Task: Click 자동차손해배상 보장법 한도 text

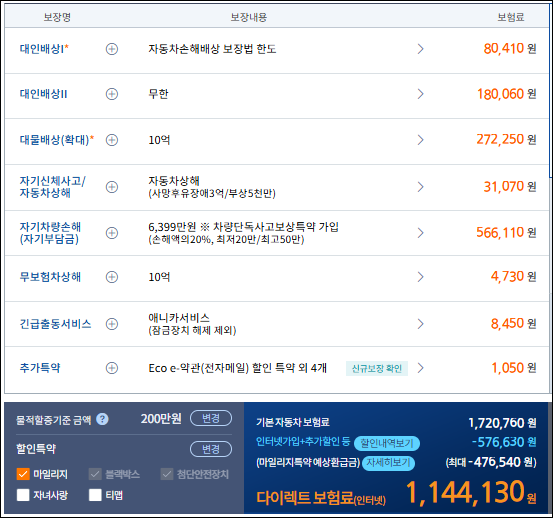Action: pos(212,49)
